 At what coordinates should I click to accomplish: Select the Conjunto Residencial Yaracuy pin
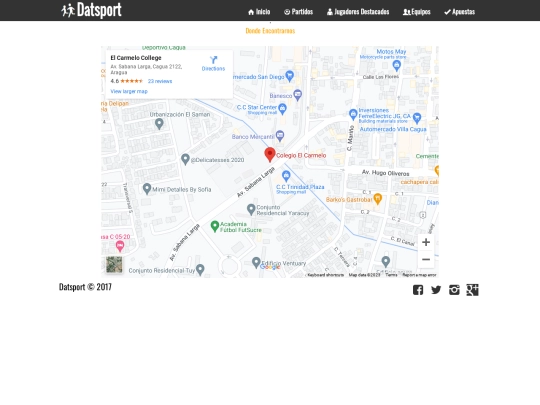pyautogui.click(x=251, y=209)
